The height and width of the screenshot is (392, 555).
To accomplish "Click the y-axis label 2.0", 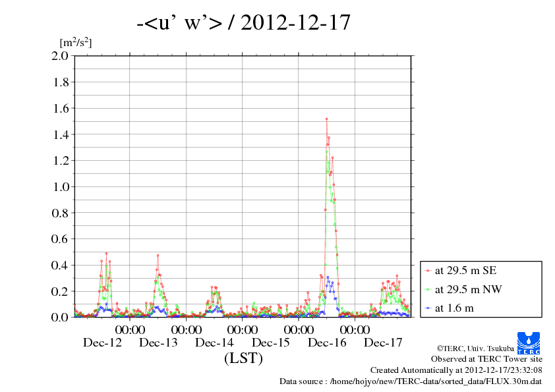I will coord(60,56).
